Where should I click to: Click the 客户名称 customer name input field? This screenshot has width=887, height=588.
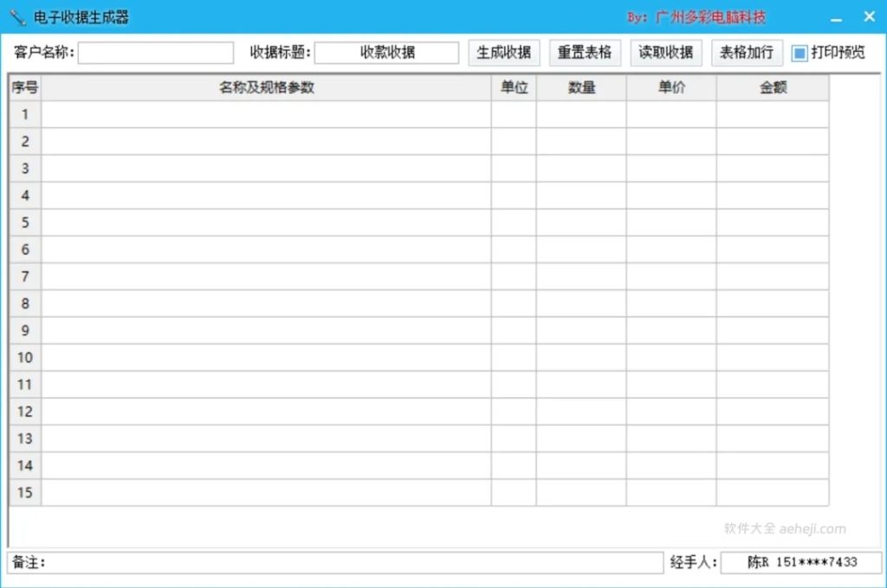tap(156, 52)
